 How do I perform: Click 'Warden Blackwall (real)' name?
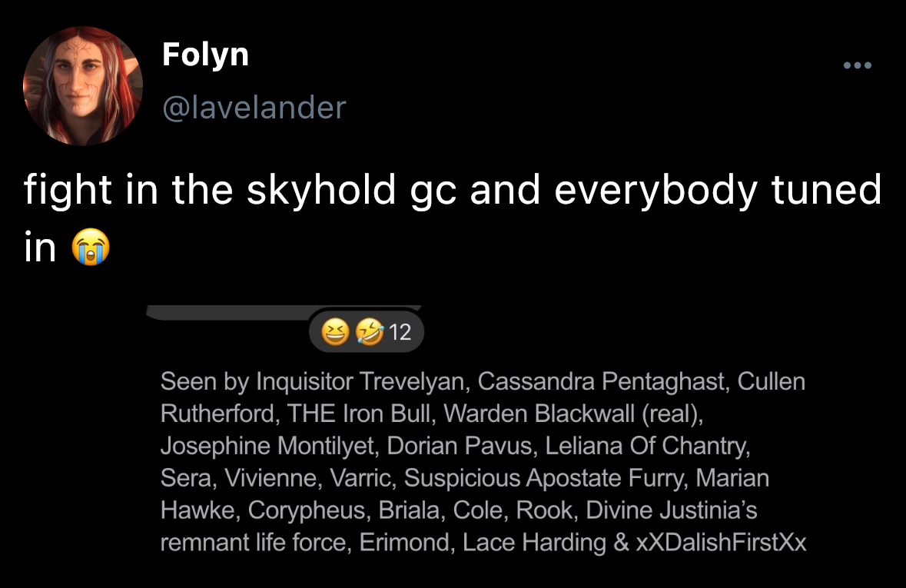tap(572, 414)
